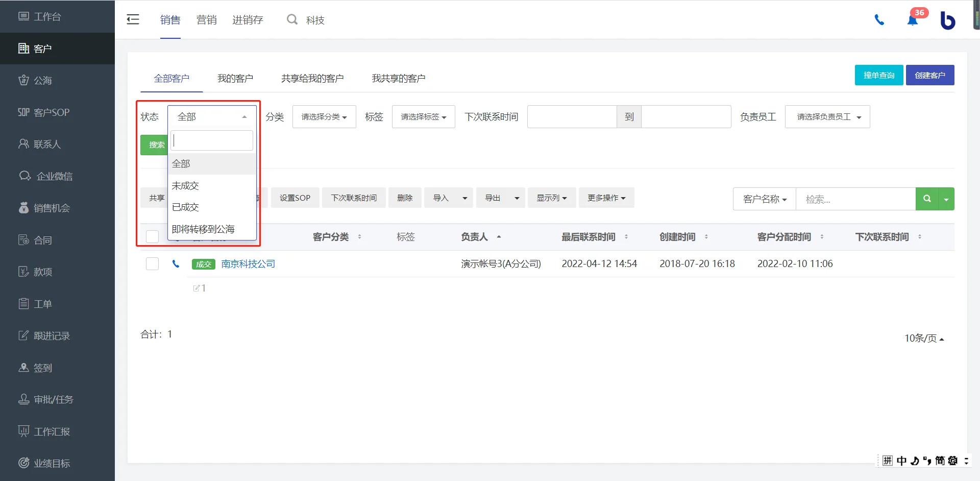Open 签到 in the sidebar
The height and width of the screenshot is (481, 980).
[57, 368]
